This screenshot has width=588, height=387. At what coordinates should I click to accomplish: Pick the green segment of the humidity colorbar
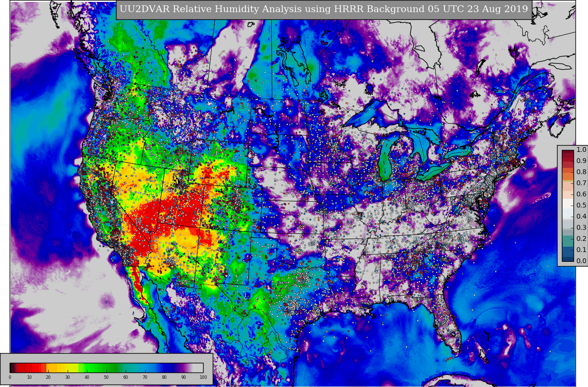coord(99,368)
